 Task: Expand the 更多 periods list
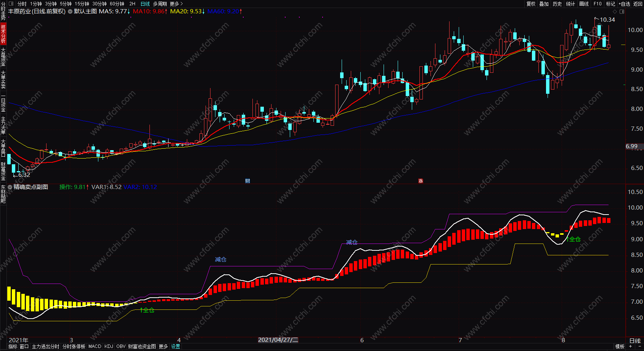[176, 4]
